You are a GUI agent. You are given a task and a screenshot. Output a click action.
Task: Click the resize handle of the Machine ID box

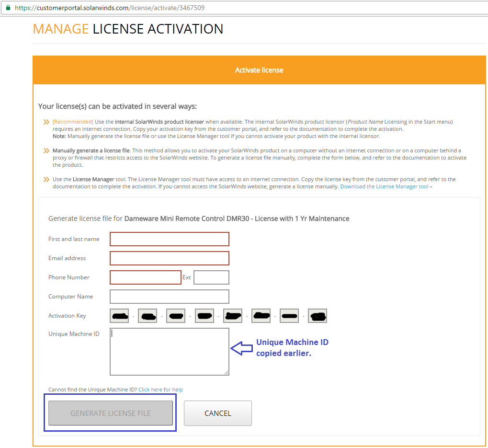(x=226, y=372)
